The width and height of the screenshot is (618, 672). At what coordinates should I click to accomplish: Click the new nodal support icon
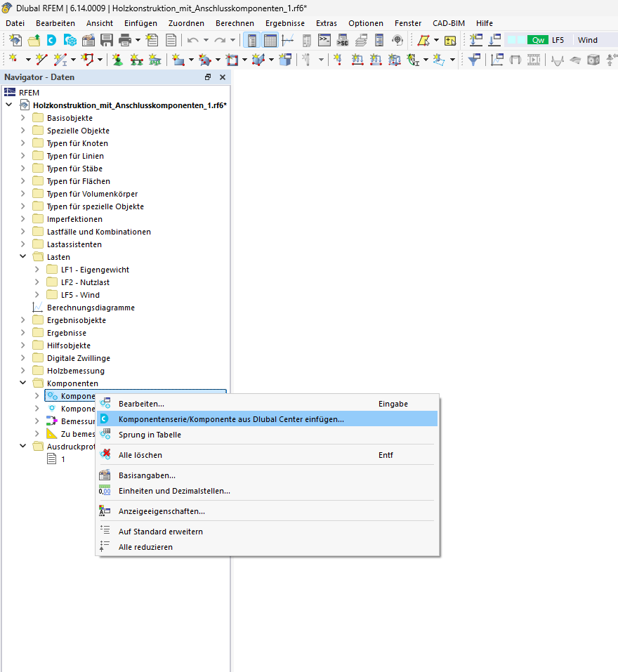coord(117,59)
